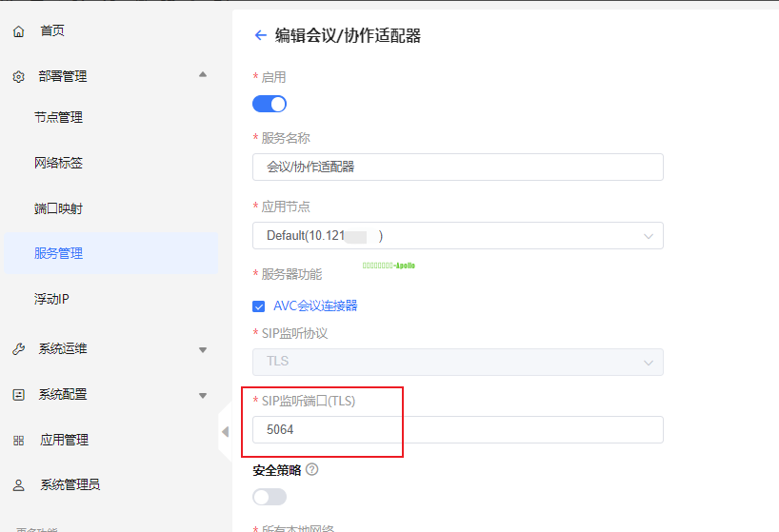Image resolution: width=779 pixels, height=532 pixels.
Task: Click the back arrow beside 编辑会议/协作适配器
Action: 260,36
